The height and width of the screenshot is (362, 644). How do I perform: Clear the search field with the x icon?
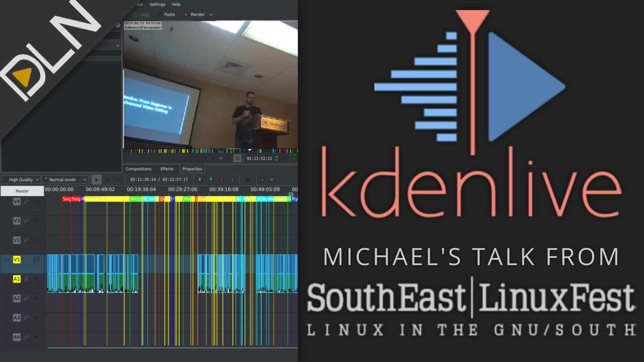click(118, 26)
